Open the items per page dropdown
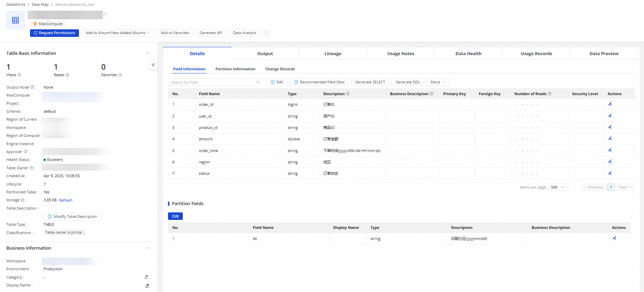 coord(558,187)
